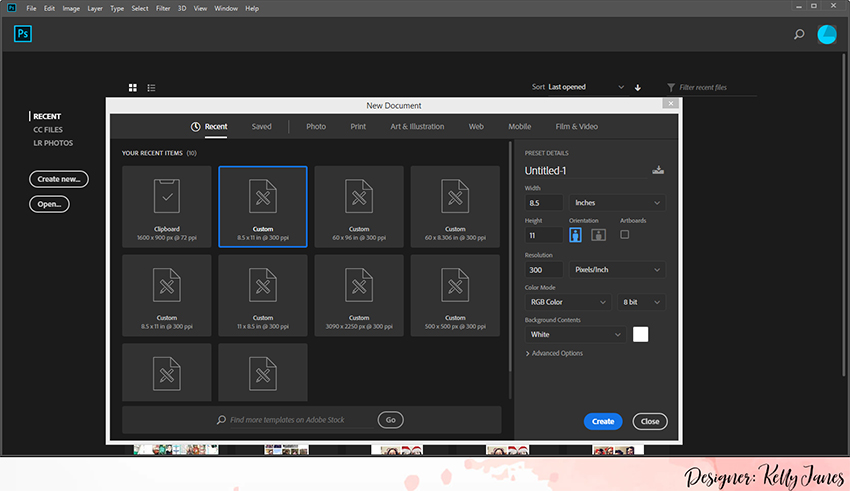Select landscape orientation
850x491 pixels.
point(598,235)
